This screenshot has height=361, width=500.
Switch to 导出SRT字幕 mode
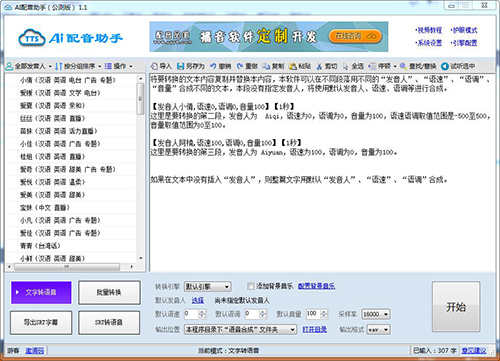[41, 322]
